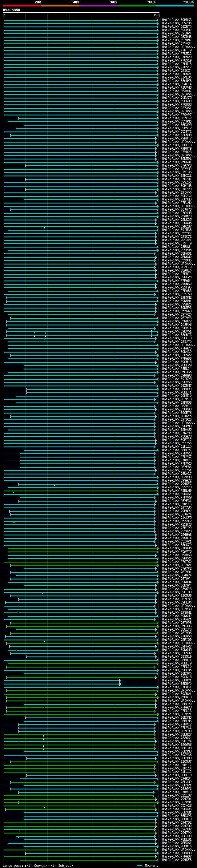Image resolution: width=197 pixels, height=868 pixels.
Task: Click the green ~80% identity legend segment
Action: (137, 6)
